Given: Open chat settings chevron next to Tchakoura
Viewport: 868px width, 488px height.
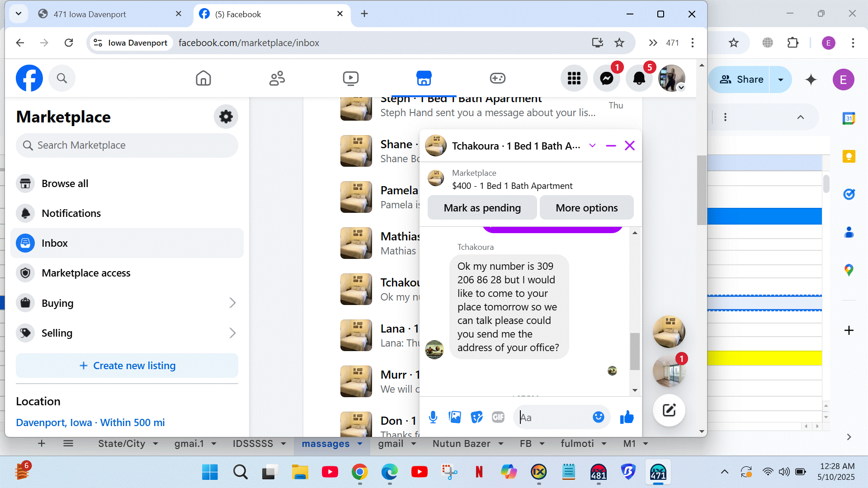Looking at the screenshot, I should click(592, 145).
